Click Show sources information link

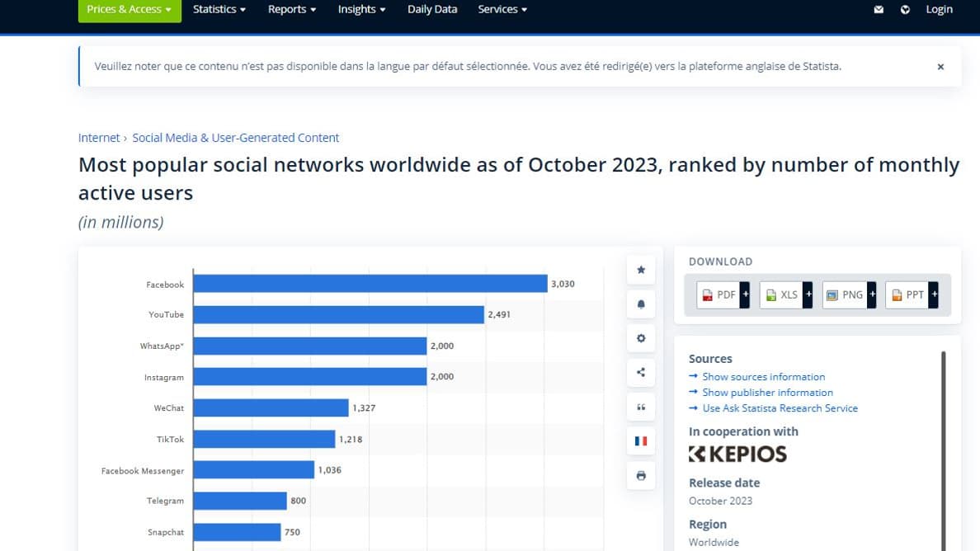(x=763, y=377)
